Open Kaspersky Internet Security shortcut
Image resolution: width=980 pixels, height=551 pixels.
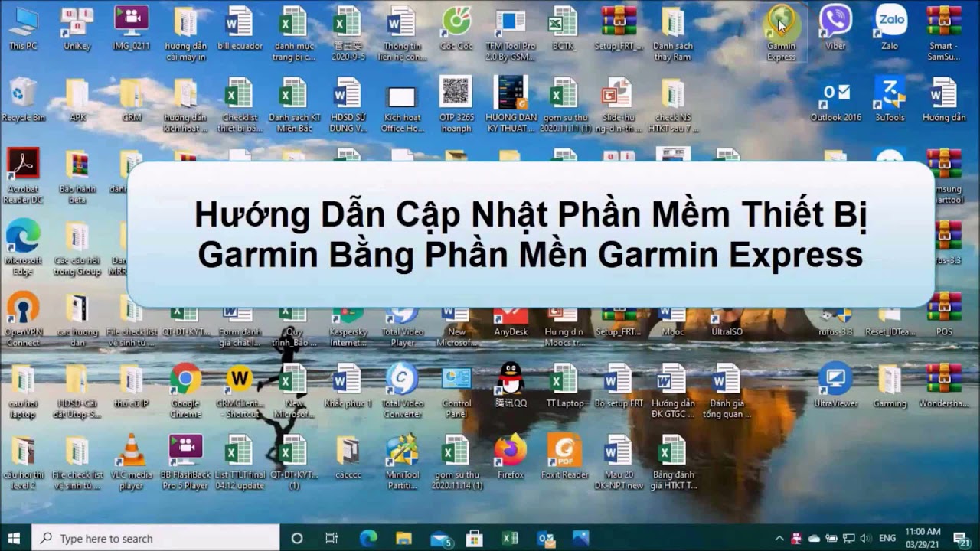[x=348, y=327]
